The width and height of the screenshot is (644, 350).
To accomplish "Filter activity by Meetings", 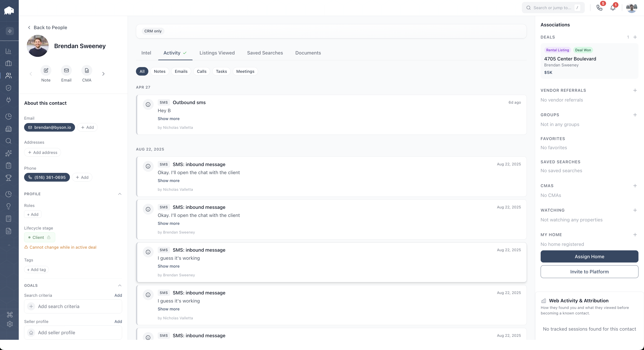I will click(245, 72).
